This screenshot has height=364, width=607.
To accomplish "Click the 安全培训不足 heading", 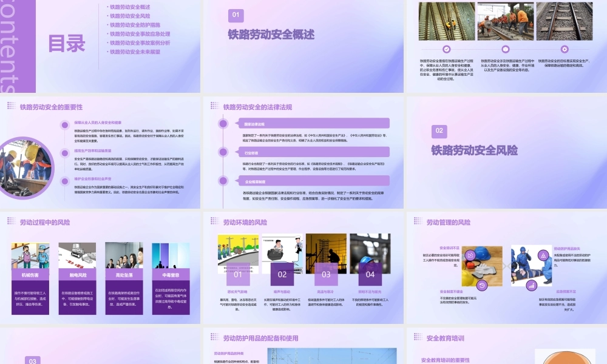I will point(449,248).
